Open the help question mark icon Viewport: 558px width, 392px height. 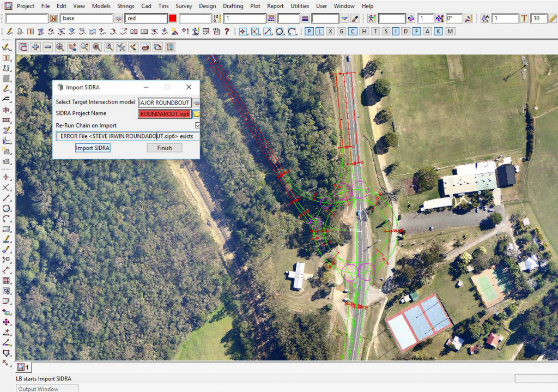click(x=227, y=32)
